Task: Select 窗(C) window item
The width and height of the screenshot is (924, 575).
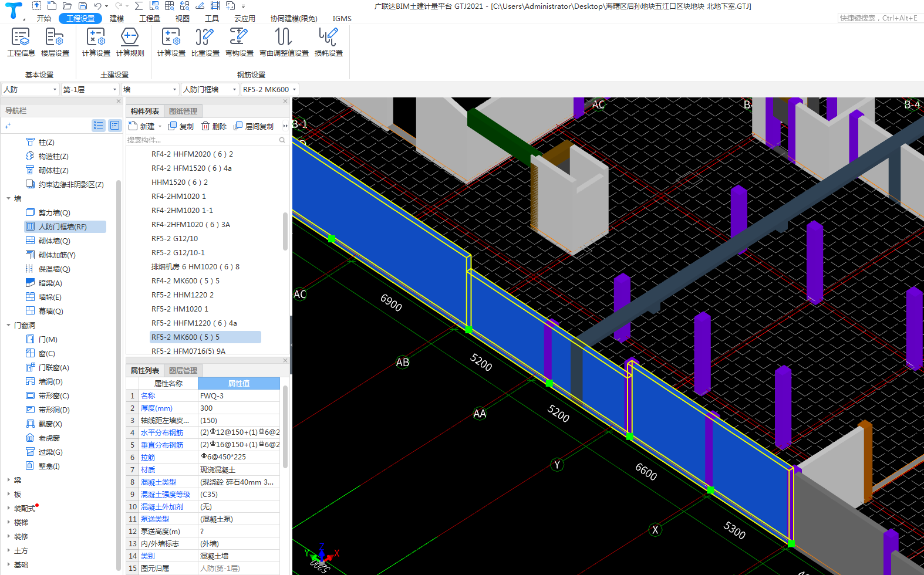Action: tap(46, 353)
